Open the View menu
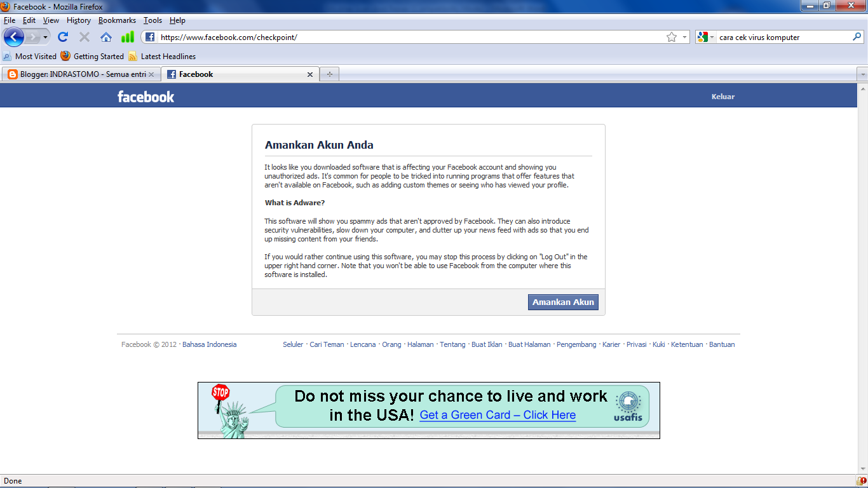This screenshot has height=488, width=868. click(x=51, y=20)
